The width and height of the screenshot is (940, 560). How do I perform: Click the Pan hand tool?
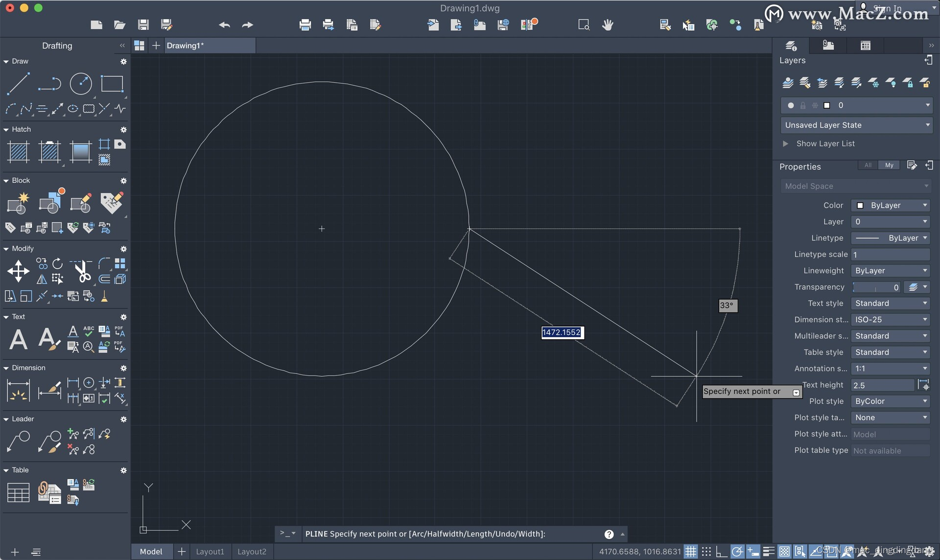[608, 25]
